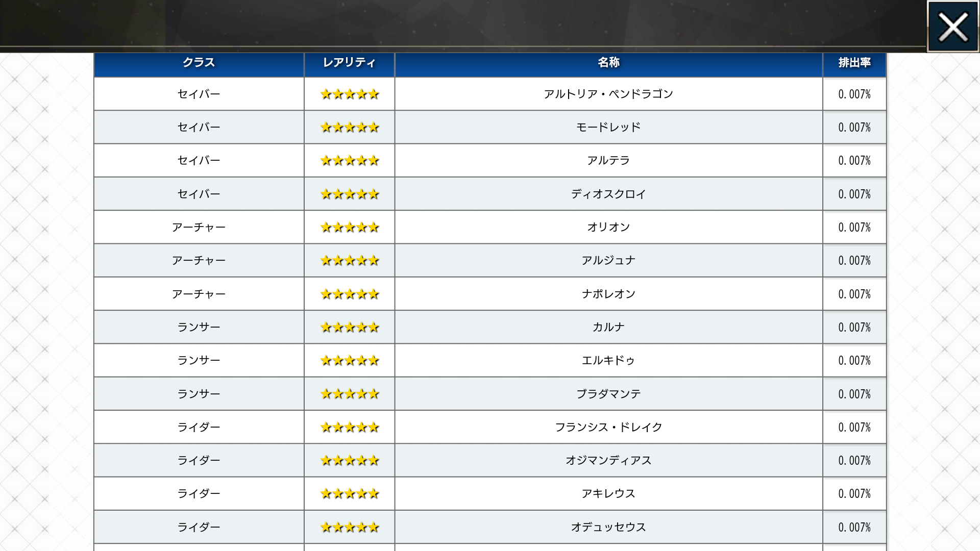Select the アルトリア・ペンドラゴン name entry
Viewport: 980px width, 551px height.
608,94
